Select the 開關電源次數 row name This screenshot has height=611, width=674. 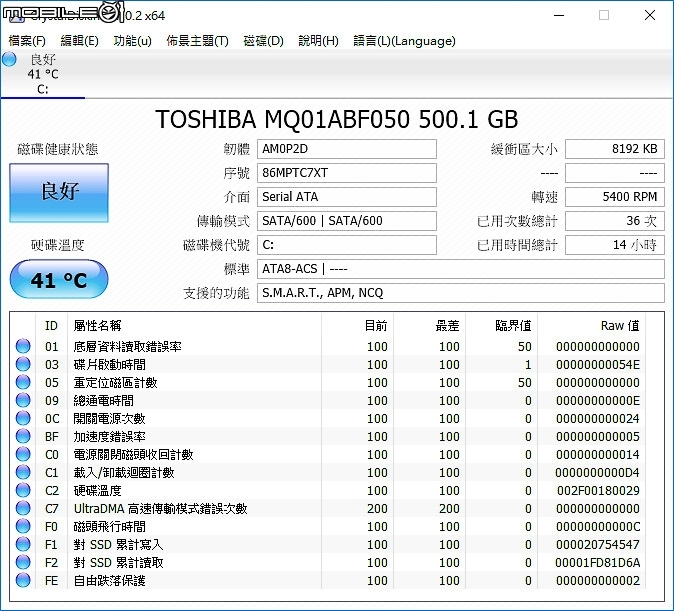(x=109, y=419)
